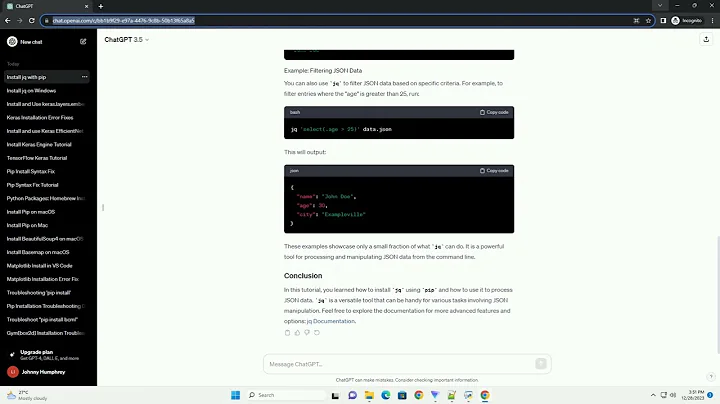Close the ChatGPT browser tab

(86, 6)
